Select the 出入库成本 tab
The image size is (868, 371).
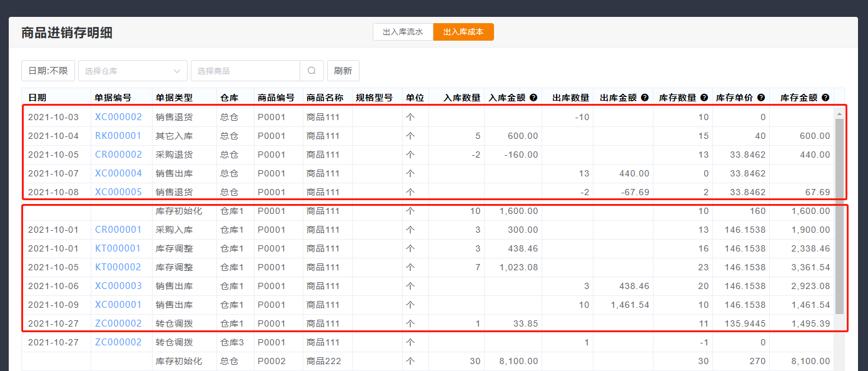coord(463,32)
